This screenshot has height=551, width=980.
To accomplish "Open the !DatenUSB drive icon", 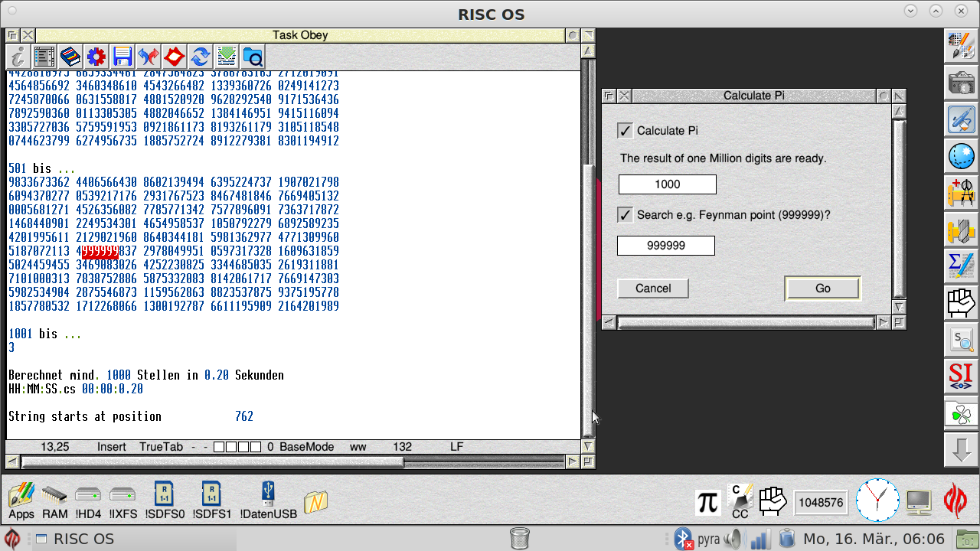I will pyautogui.click(x=268, y=500).
